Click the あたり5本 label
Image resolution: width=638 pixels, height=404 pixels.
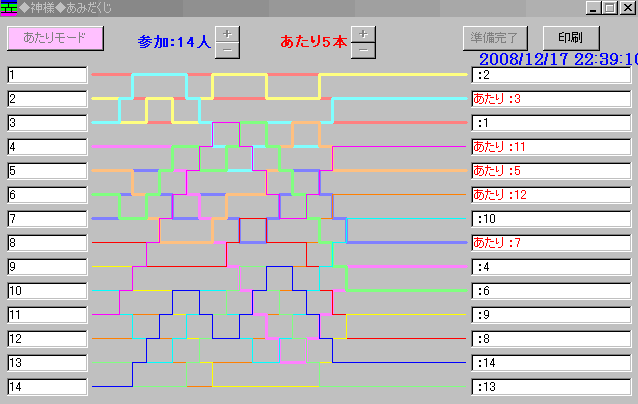pyautogui.click(x=313, y=42)
